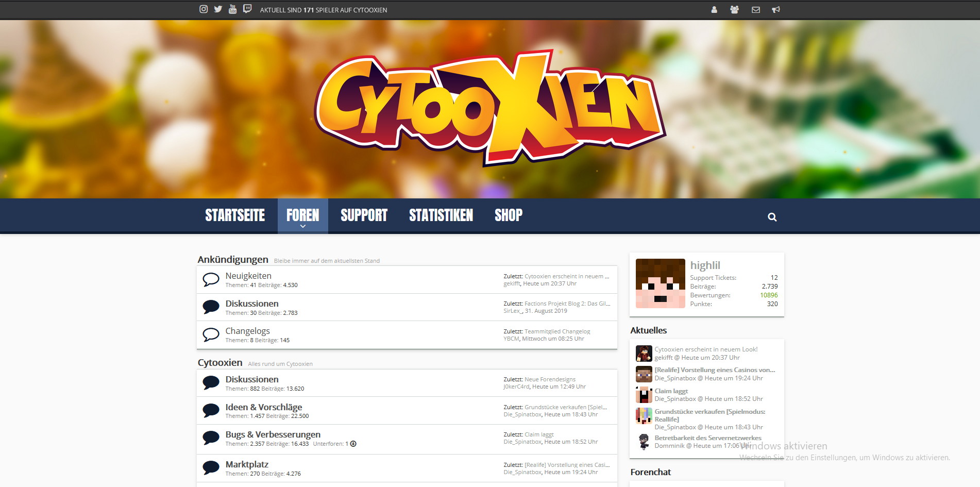980x487 pixels.
Task: Open the Changelogs forum
Action: [247, 331]
